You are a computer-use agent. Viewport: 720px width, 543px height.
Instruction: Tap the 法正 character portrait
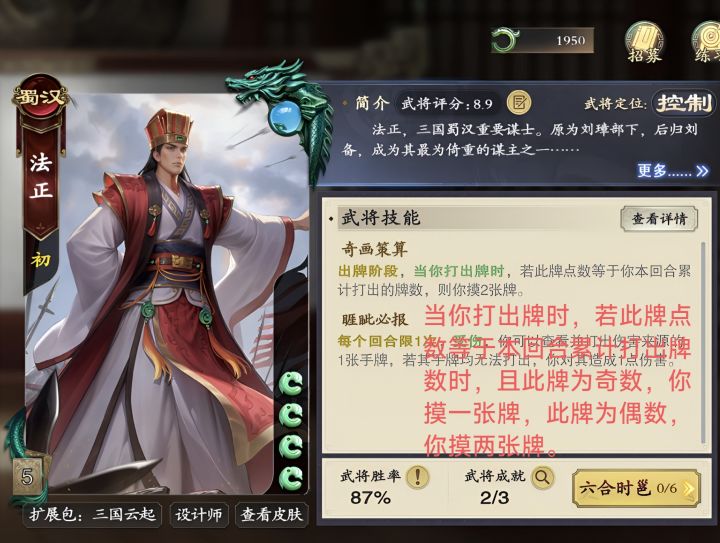165,294
